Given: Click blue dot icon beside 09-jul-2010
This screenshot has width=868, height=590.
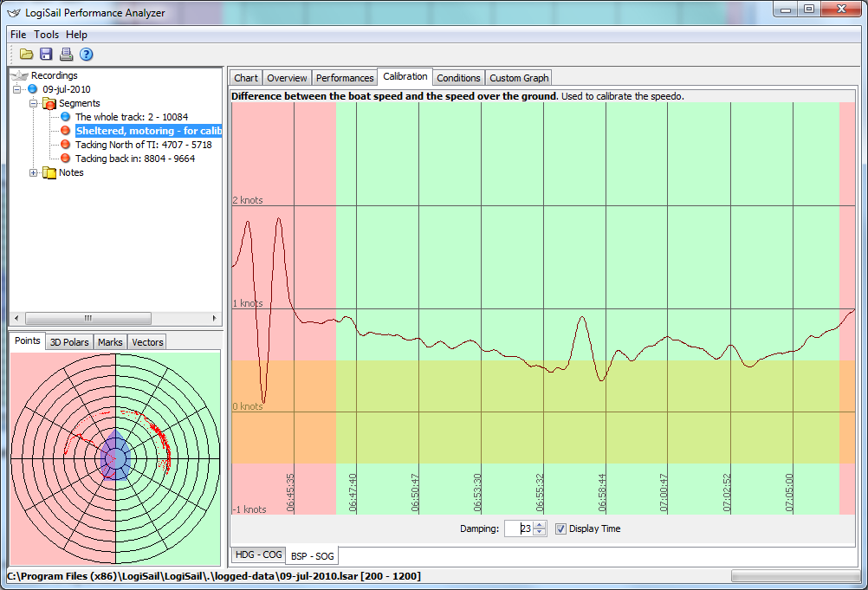Looking at the screenshot, I should click(x=33, y=89).
